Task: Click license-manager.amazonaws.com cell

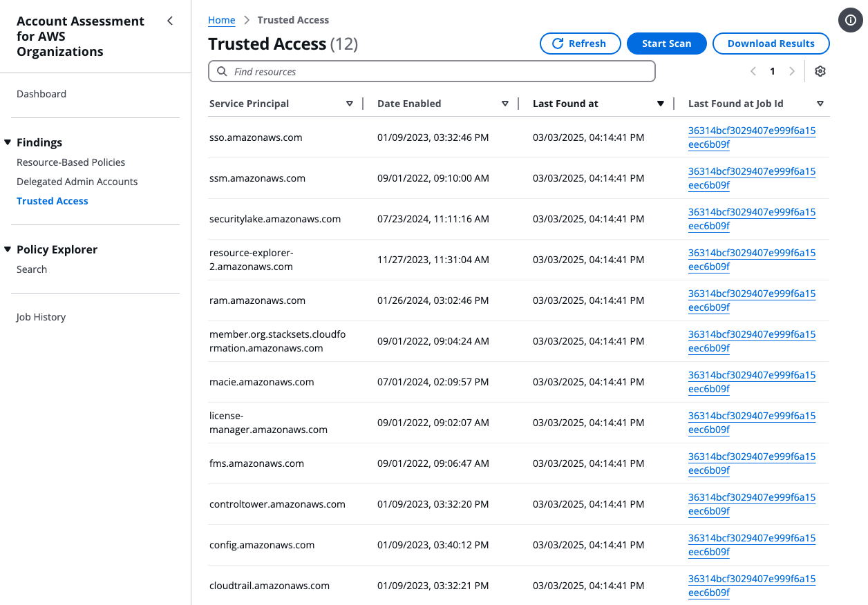Action: (268, 423)
